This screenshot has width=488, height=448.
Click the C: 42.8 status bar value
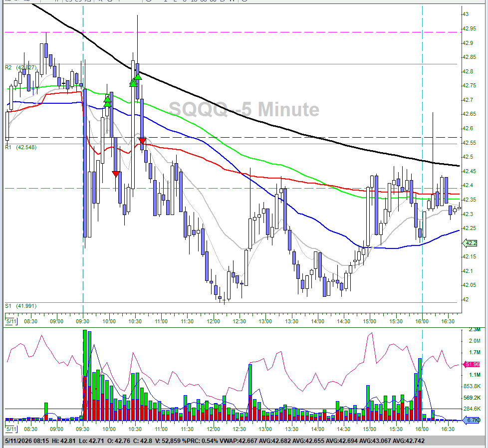pos(143,441)
